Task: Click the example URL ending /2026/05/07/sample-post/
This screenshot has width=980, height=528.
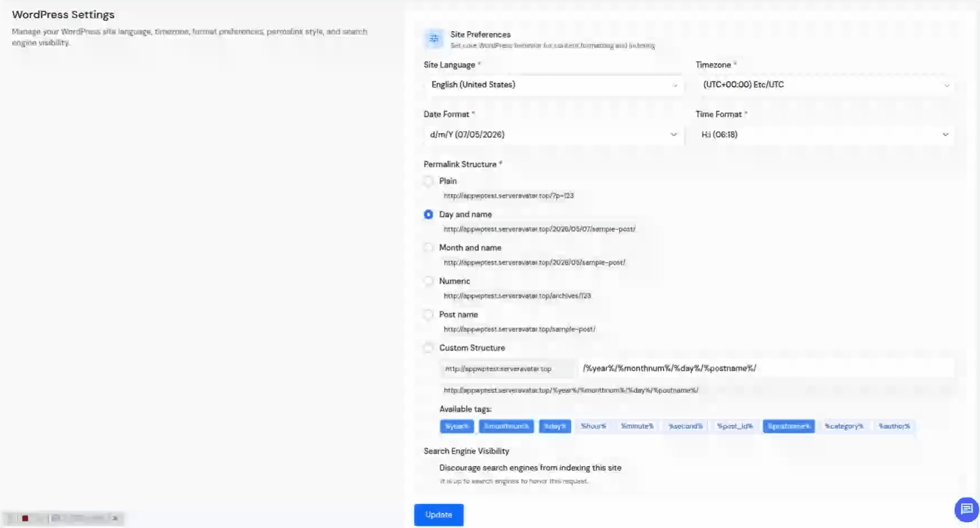Action: [x=540, y=229]
